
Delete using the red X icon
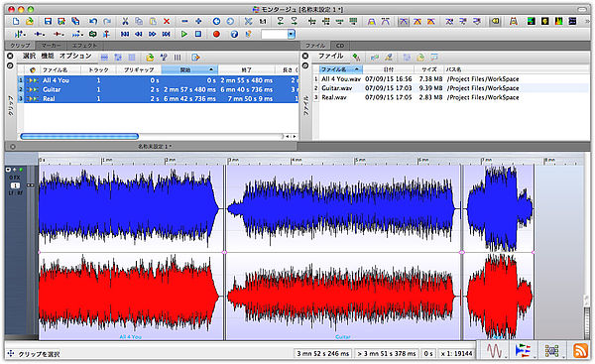167,21
